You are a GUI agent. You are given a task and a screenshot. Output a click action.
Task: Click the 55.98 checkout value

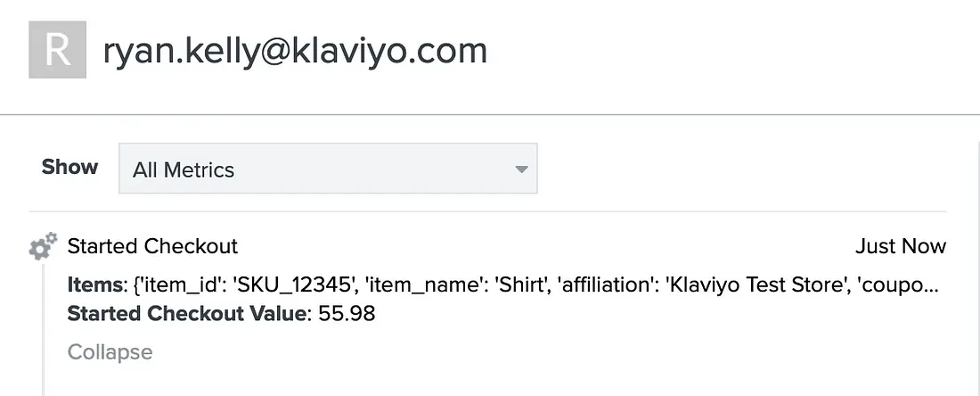pos(347,313)
